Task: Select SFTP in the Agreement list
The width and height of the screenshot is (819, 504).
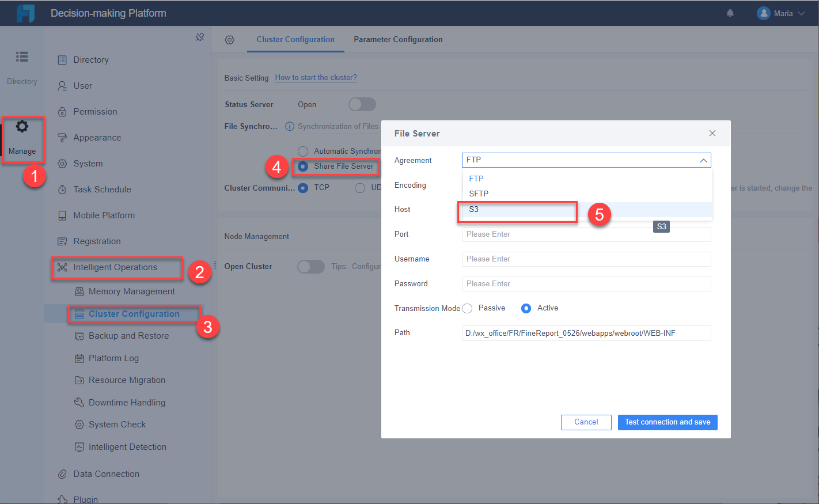Action: coord(587,194)
